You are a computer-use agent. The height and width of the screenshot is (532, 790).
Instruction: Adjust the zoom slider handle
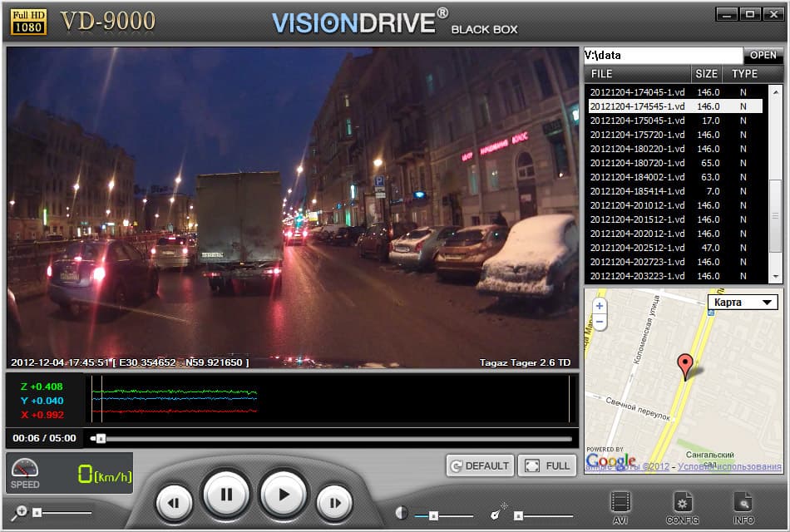[37, 513]
